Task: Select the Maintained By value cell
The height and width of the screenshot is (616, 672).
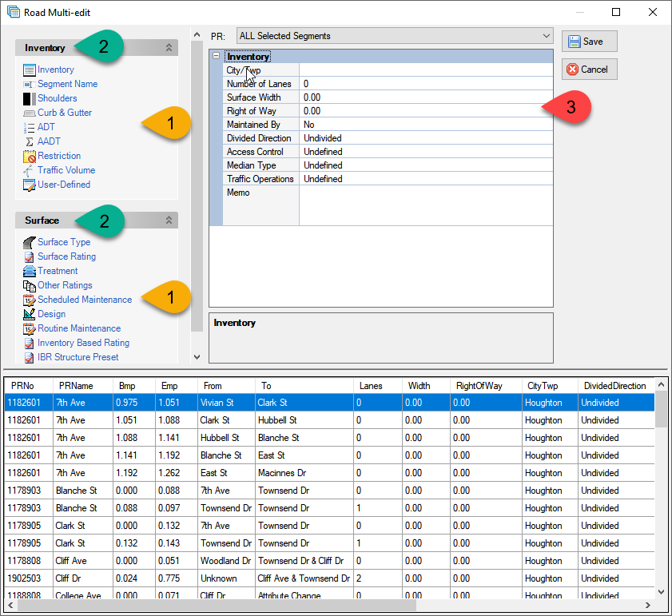Action: click(426, 125)
